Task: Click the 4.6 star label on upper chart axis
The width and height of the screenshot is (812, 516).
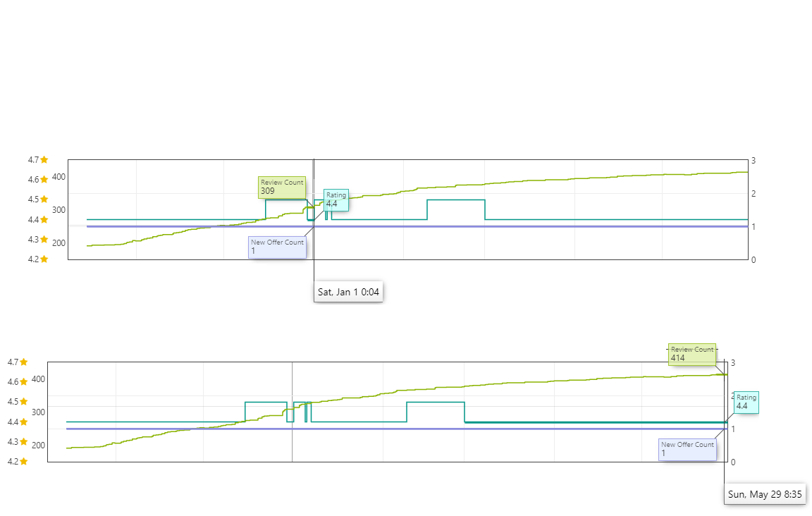Action: point(38,180)
